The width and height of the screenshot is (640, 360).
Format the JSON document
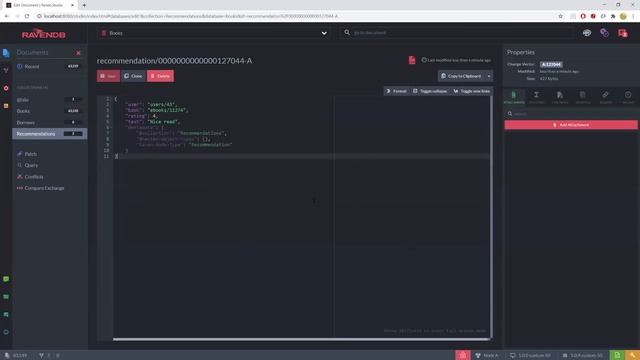(x=396, y=91)
